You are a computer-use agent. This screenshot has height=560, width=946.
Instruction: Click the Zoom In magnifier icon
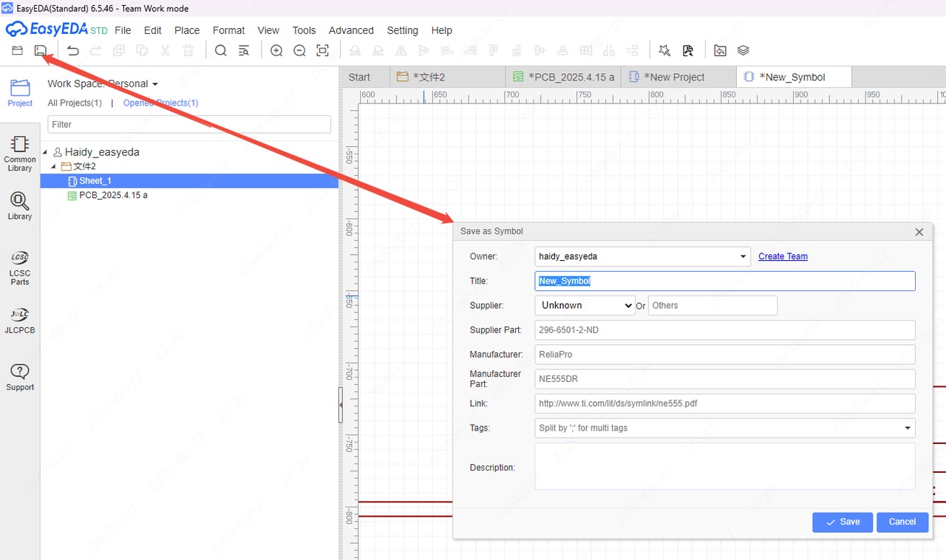coord(276,50)
